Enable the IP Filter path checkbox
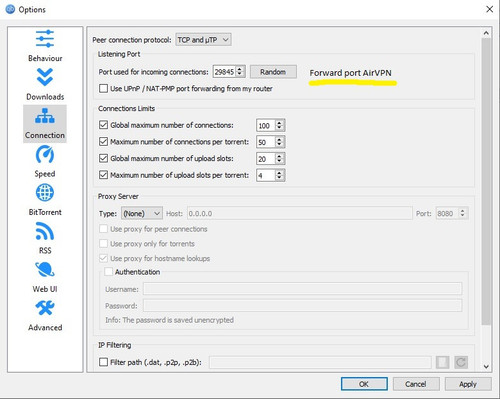 point(103,362)
